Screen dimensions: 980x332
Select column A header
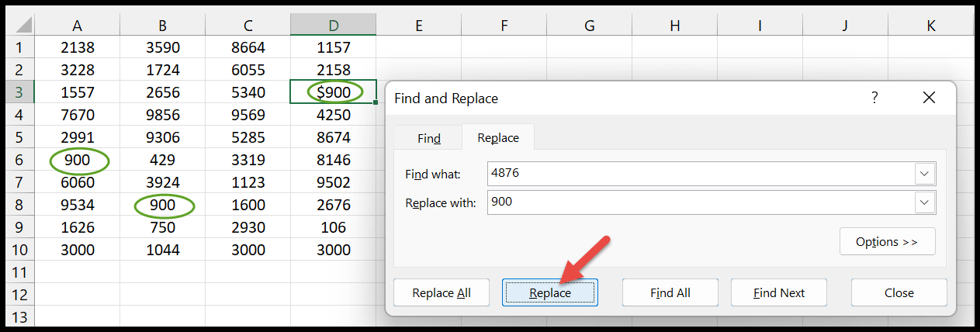point(77,26)
